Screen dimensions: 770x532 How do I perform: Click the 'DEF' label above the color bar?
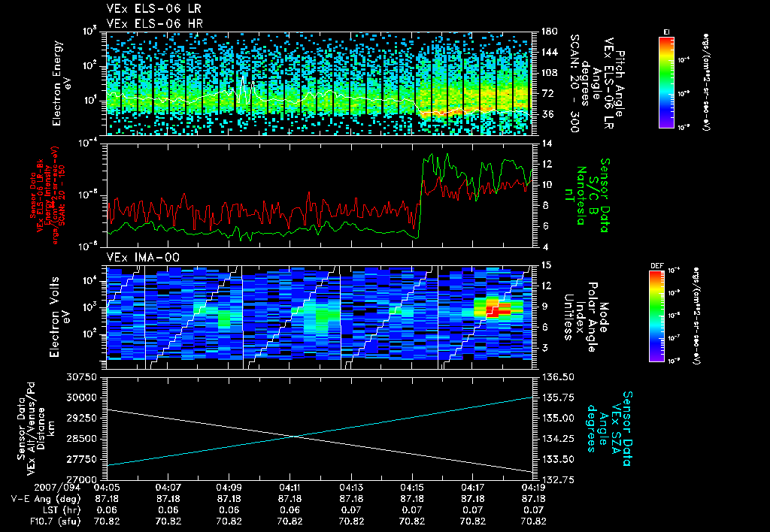pos(657,266)
